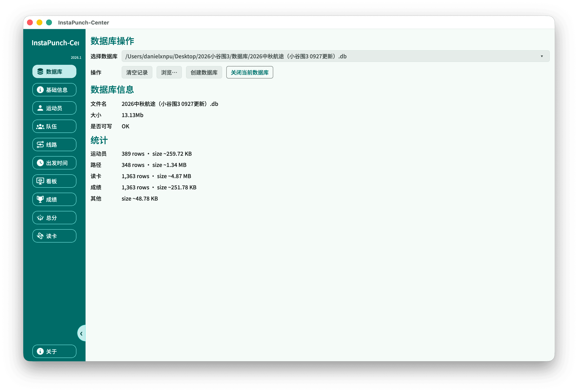Viewport: 578px width, 392px height.
Task: Select the 读卡 card reader icon
Action: [40, 236]
